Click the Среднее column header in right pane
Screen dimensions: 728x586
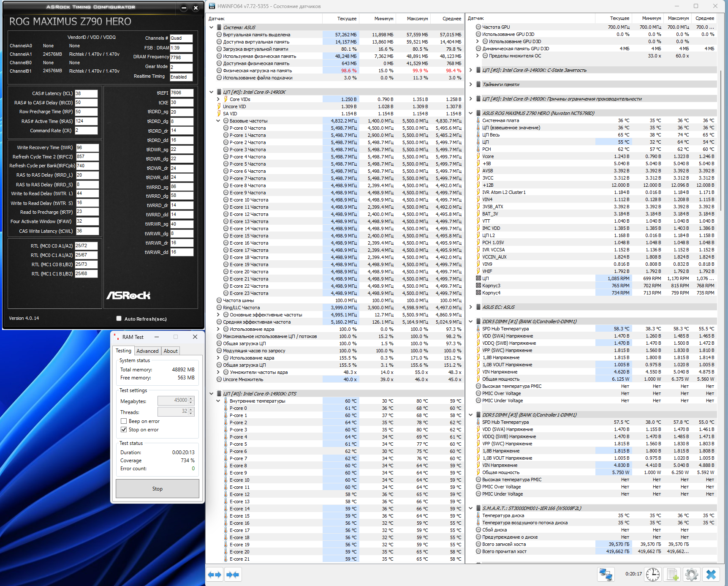point(705,18)
